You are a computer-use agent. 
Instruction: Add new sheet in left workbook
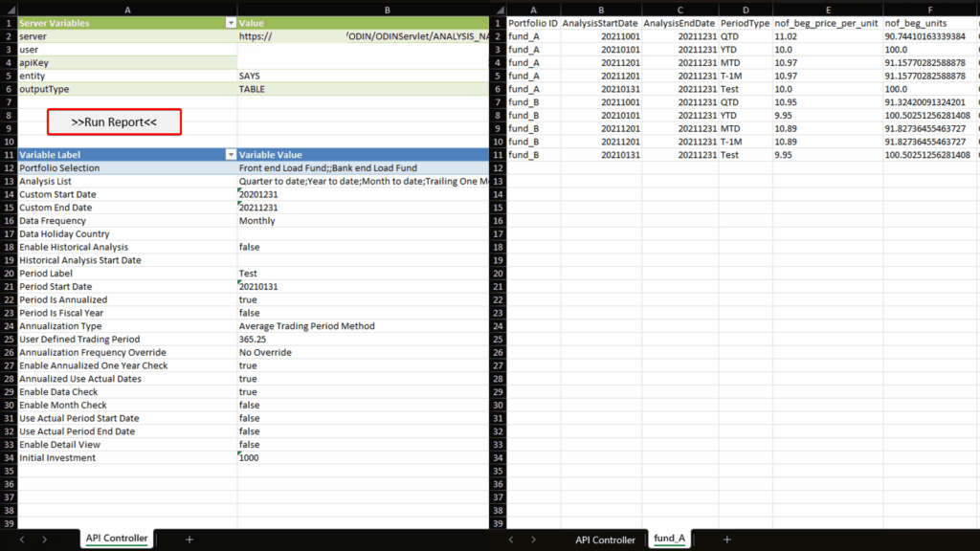189,540
